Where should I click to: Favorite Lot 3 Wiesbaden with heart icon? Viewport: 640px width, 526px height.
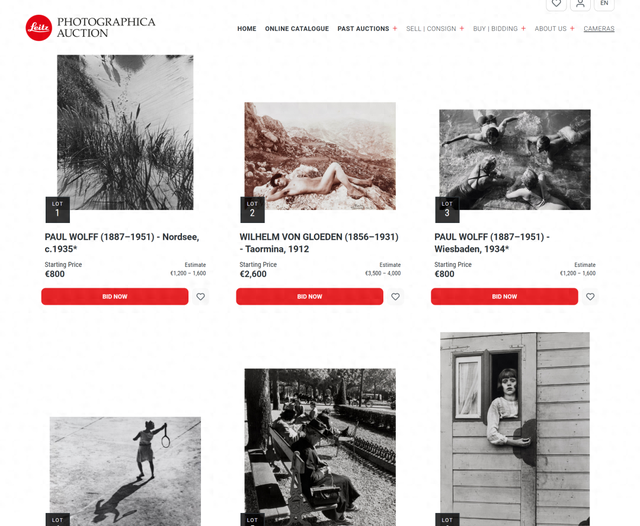[590, 297]
